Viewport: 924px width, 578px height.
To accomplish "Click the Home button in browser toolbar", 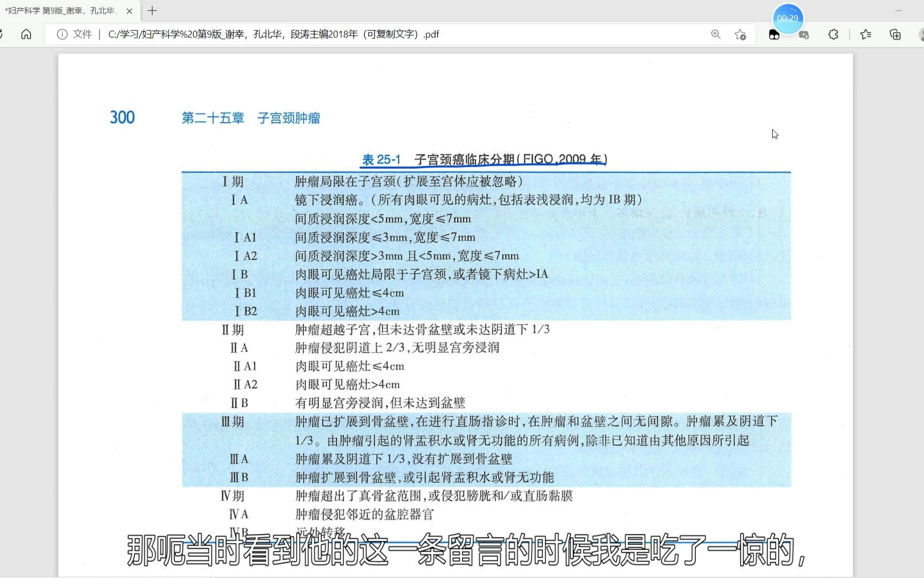I will [x=26, y=34].
